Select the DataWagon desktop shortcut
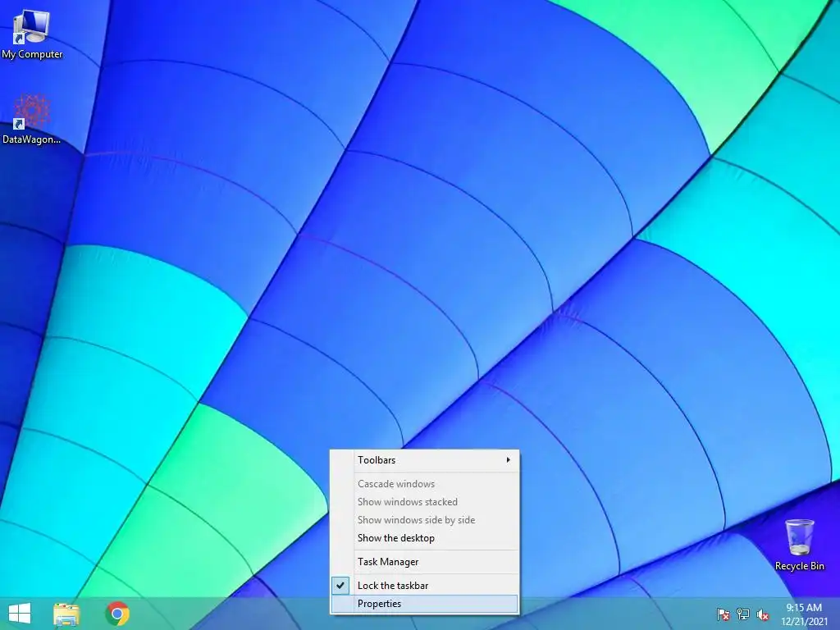This screenshot has height=630, width=840. coord(32,120)
